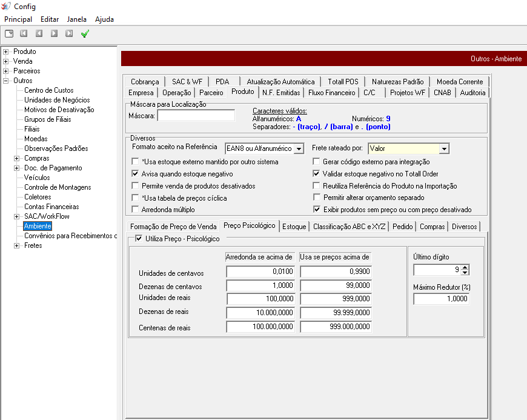This screenshot has width=527, height=420.
Task: Tick 'Permite venda de produtos desativados'
Action: point(135,186)
